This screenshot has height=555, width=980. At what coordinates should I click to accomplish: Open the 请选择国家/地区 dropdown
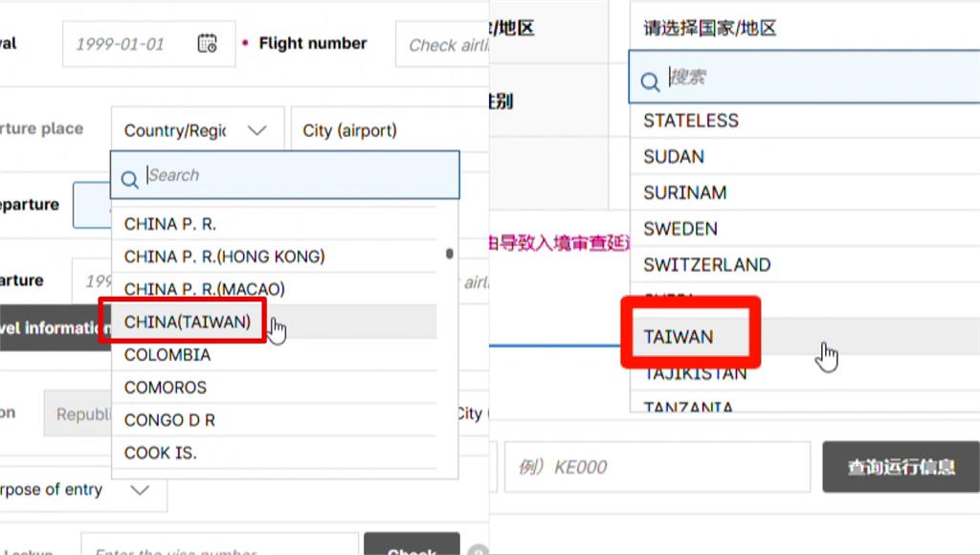tap(804, 29)
